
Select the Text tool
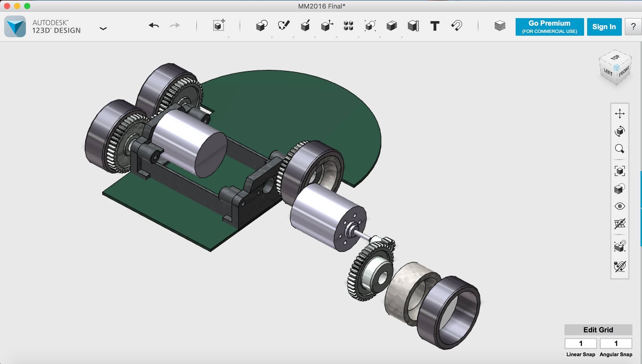[434, 26]
